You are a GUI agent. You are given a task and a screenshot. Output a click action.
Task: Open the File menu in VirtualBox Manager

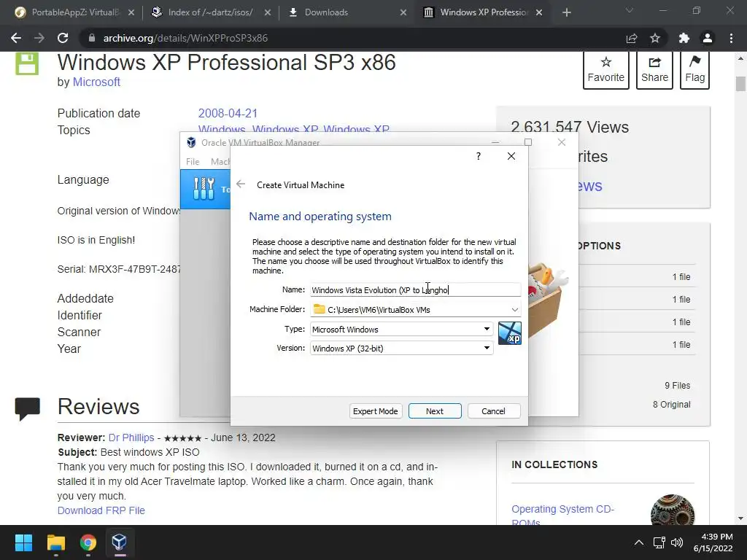[x=193, y=162]
